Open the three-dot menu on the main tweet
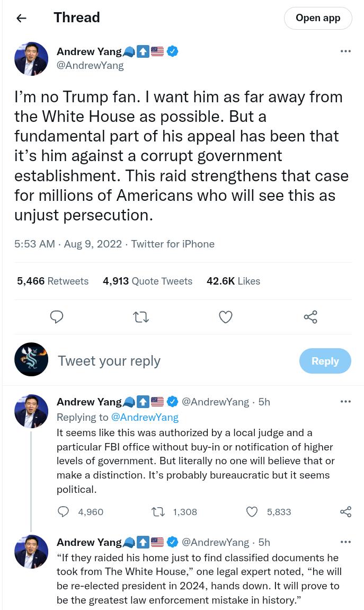364x610 pixels. pos(345,51)
